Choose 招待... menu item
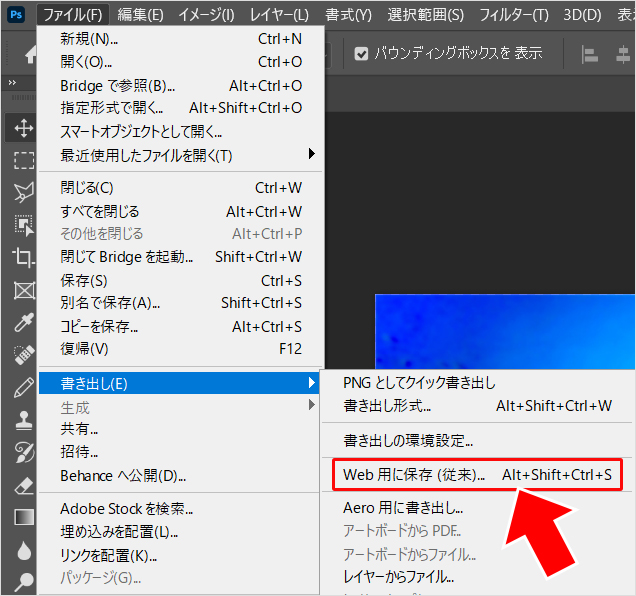This screenshot has width=636, height=596. pos(179,451)
